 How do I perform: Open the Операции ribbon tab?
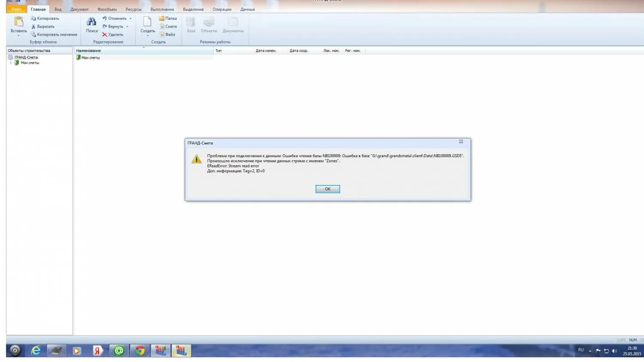tap(222, 9)
